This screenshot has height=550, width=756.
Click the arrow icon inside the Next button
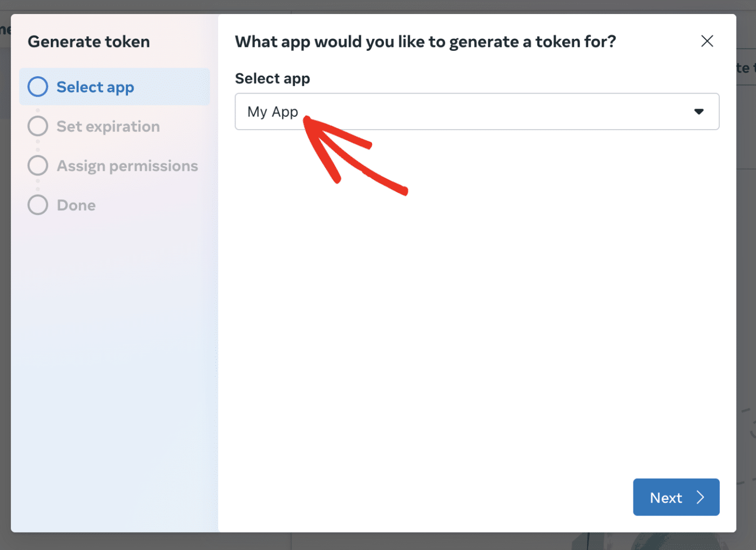pyautogui.click(x=700, y=497)
